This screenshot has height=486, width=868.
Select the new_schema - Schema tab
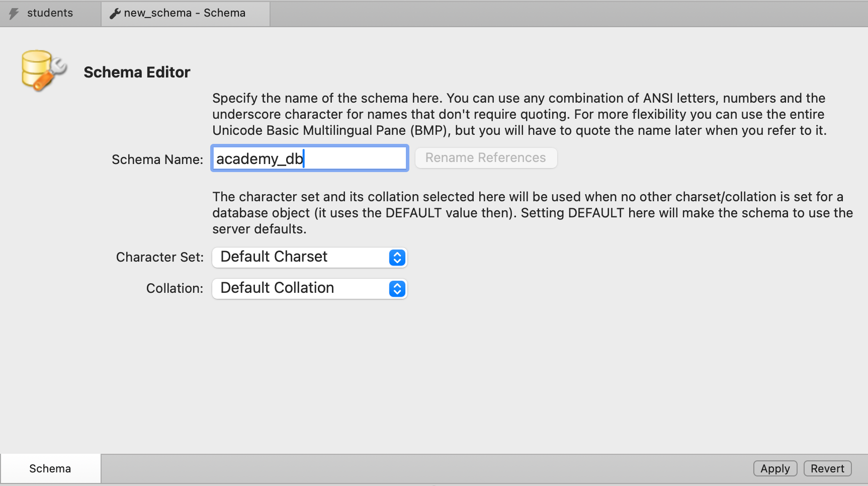coord(185,13)
